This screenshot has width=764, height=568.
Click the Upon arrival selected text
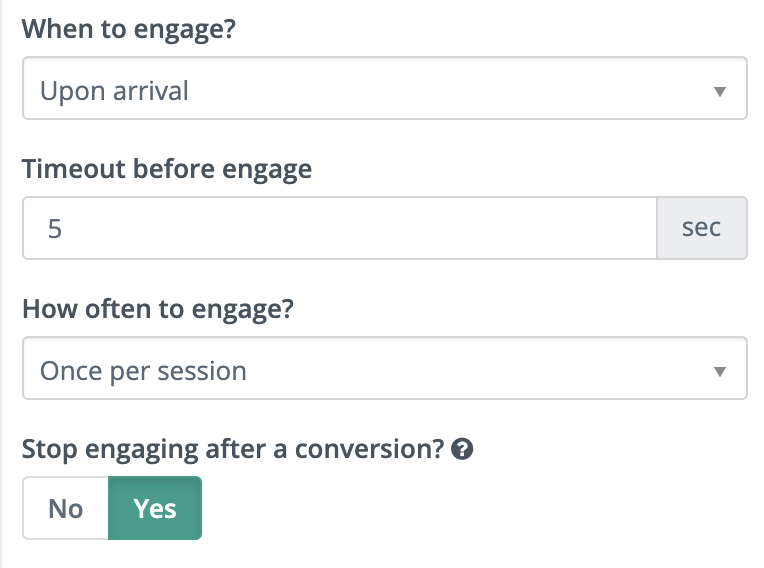point(114,92)
